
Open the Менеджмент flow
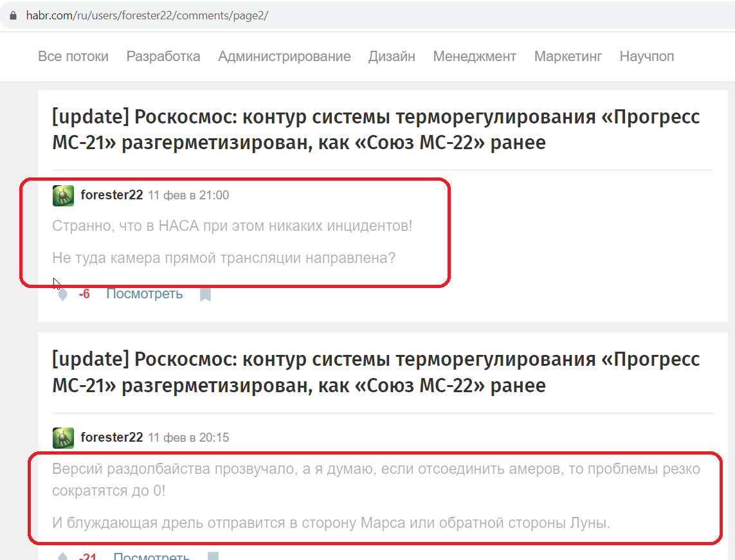[475, 56]
